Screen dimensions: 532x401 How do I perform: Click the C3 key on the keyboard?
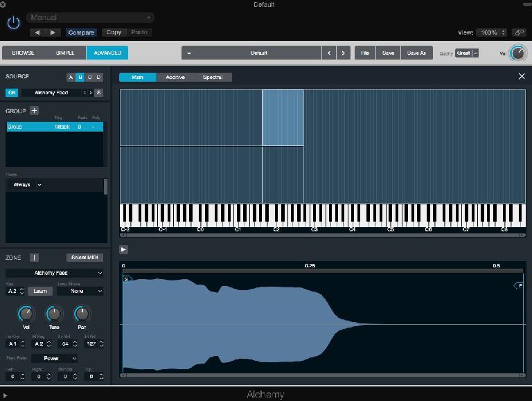[312, 222]
